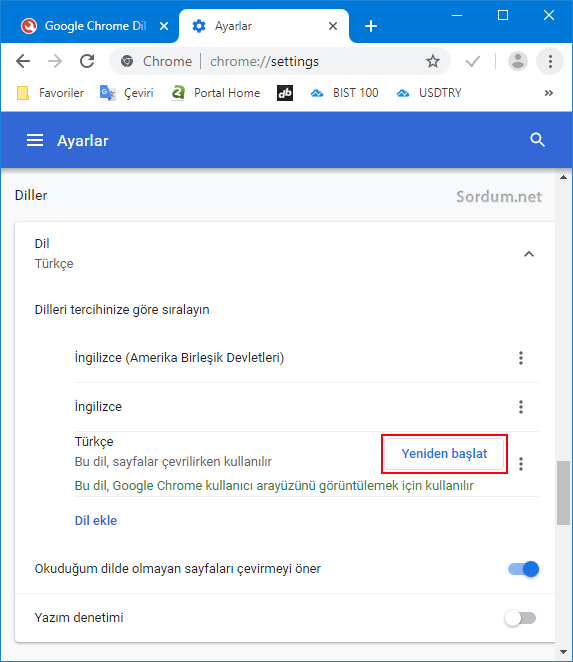
Task: Click the scrollbar down arrow
Action: pos(563,653)
